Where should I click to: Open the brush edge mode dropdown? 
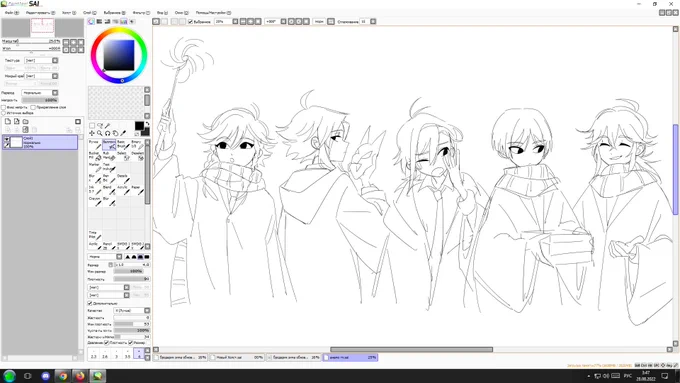(x=105, y=257)
